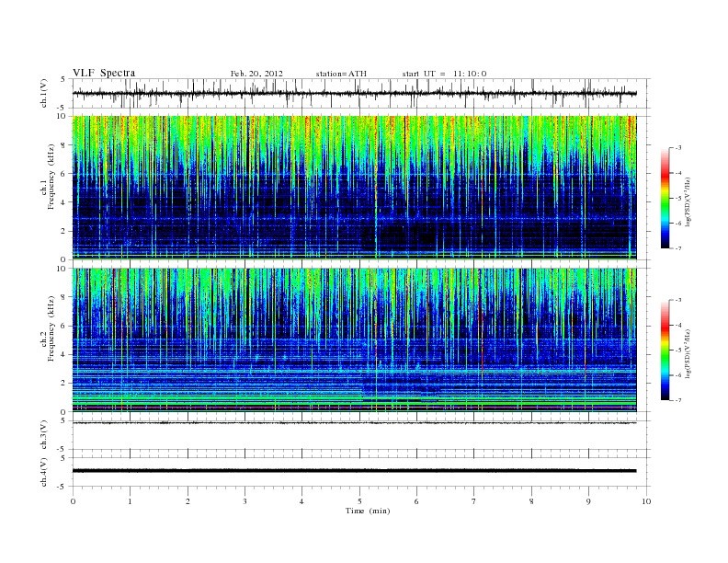Click the "-3" tick on ch.2 colorbar
The image size is (728, 563).
(x=678, y=300)
